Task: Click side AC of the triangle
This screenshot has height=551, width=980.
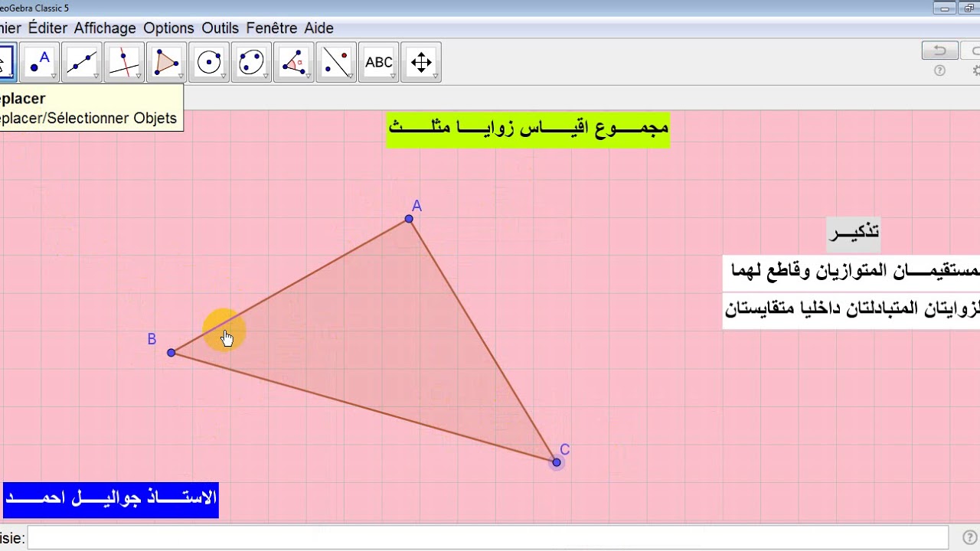Action: pos(482,341)
